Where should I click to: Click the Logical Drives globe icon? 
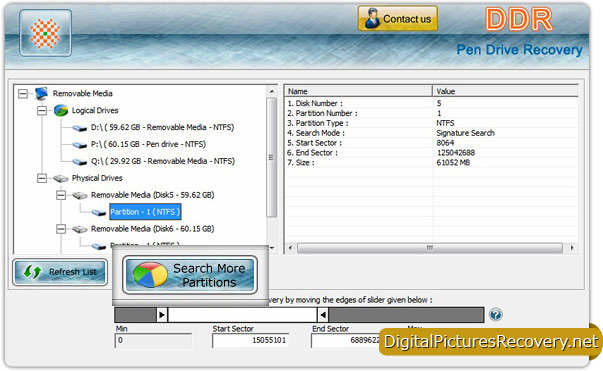61,110
